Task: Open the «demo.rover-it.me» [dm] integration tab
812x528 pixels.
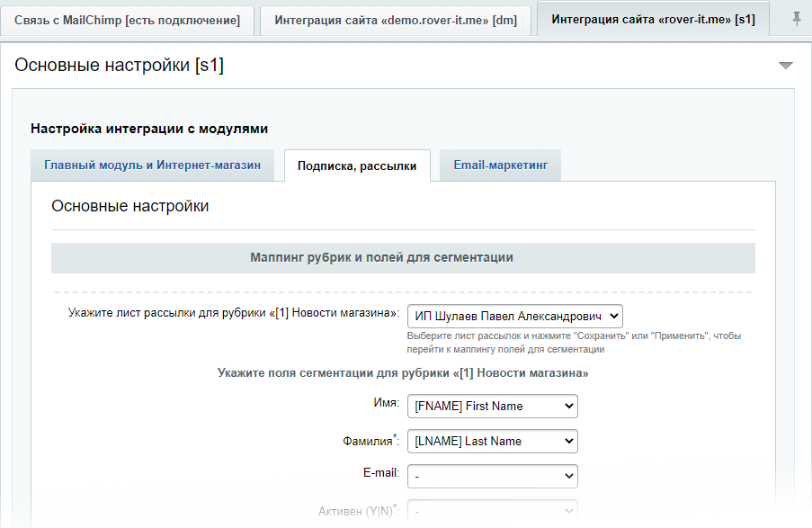Action: 396,21
